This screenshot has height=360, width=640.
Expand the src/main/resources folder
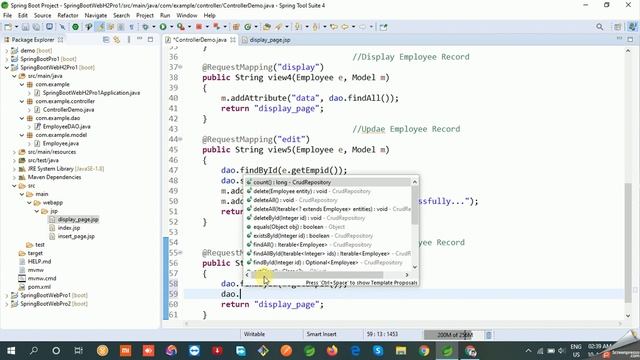click(x=14, y=152)
